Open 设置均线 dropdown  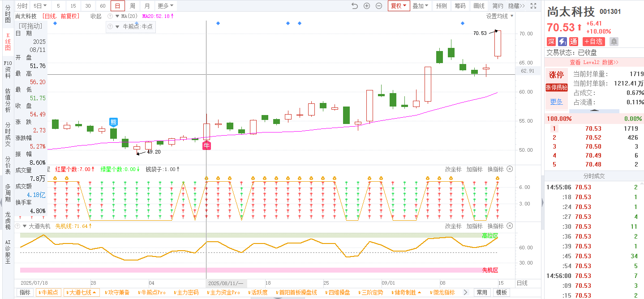click(500, 16)
